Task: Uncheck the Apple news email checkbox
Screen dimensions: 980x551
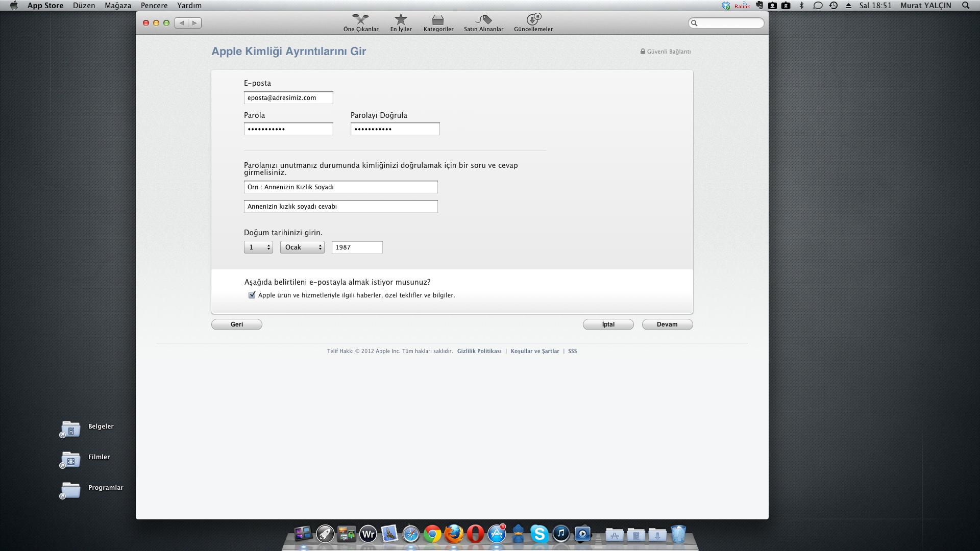Action: coord(252,295)
